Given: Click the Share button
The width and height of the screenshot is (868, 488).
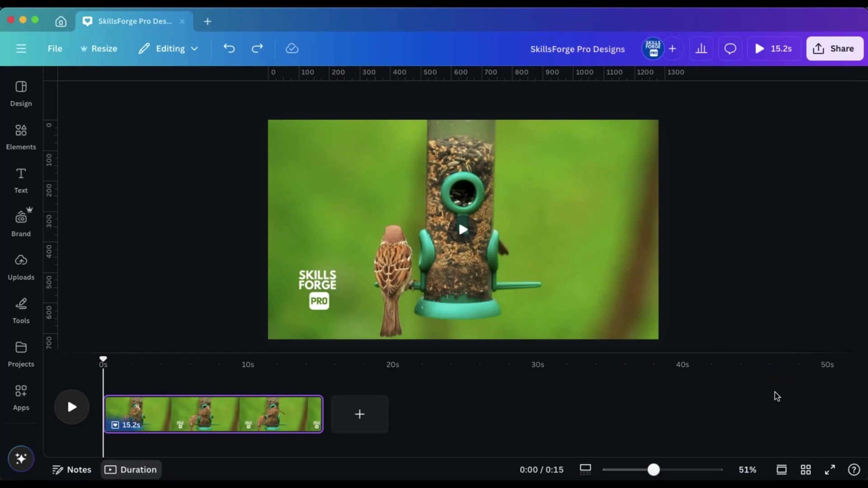Looking at the screenshot, I should coord(834,48).
